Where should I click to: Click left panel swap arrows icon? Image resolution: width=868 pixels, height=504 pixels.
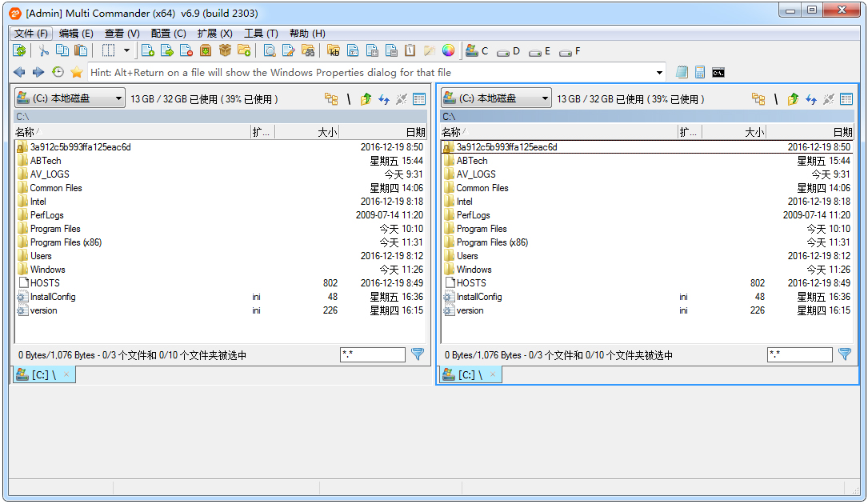pyautogui.click(x=384, y=99)
